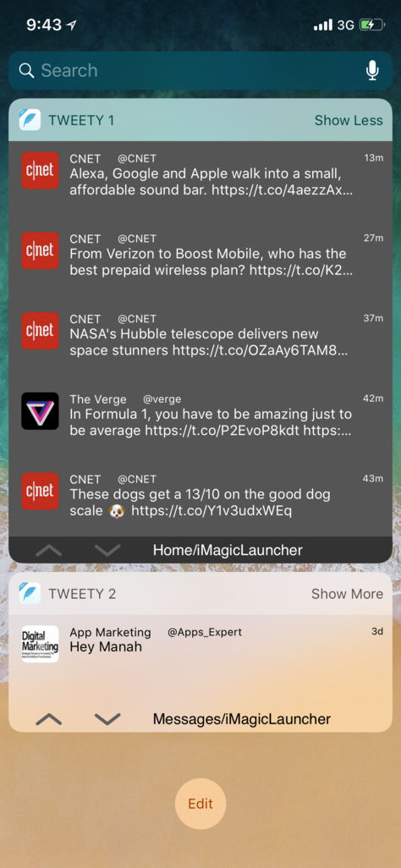
Task: Tap up chevron in Tweety 1 widget
Action: [x=49, y=550]
